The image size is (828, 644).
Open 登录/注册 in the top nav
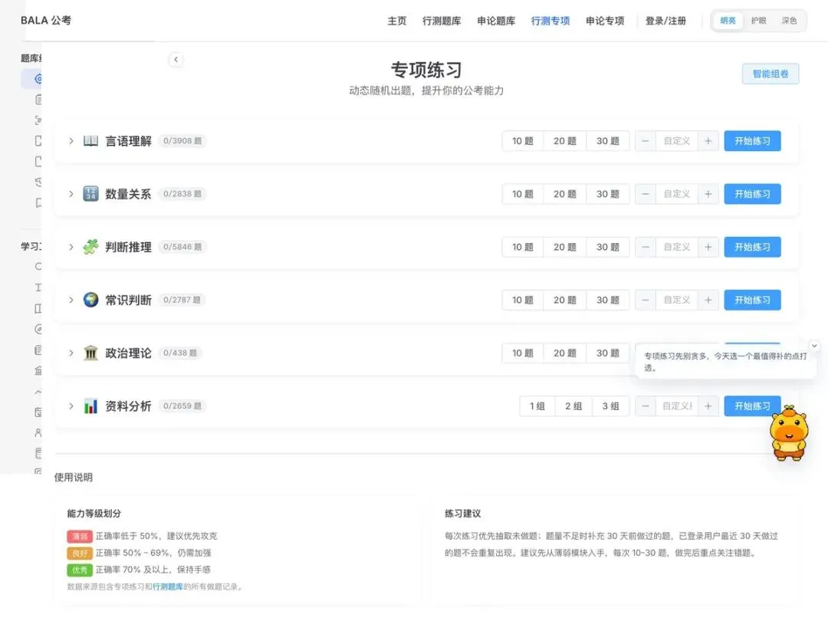[x=665, y=21]
